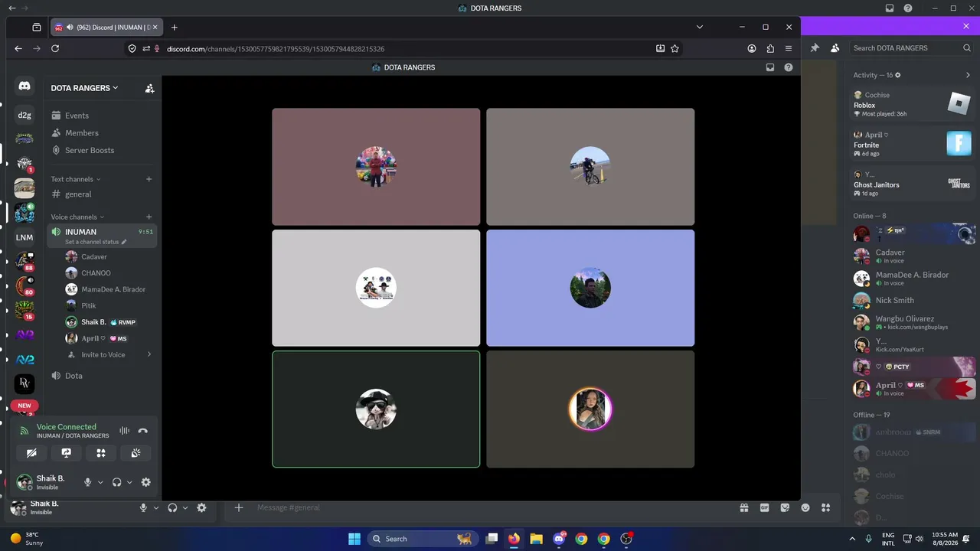Screen dimensions: 980x551
Task: Turn on camera in voice panel
Action: tap(31, 453)
